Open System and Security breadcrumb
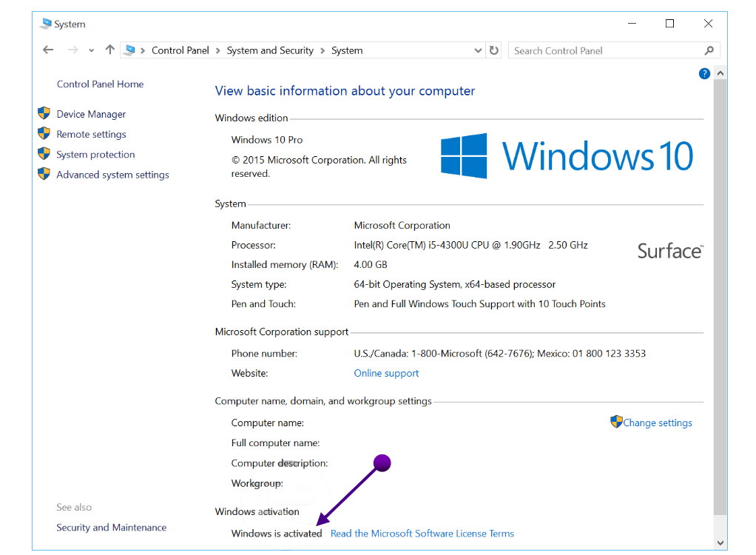This screenshot has width=756, height=555. pyautogui.click(x=270, y=50)
